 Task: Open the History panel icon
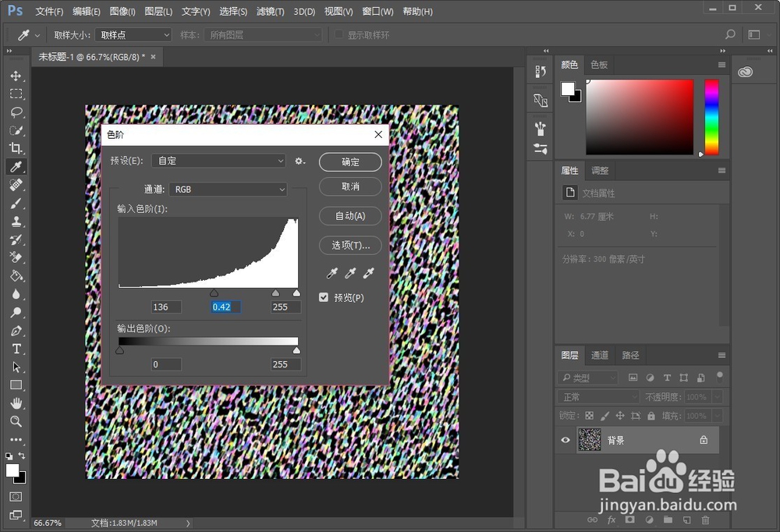541,72
